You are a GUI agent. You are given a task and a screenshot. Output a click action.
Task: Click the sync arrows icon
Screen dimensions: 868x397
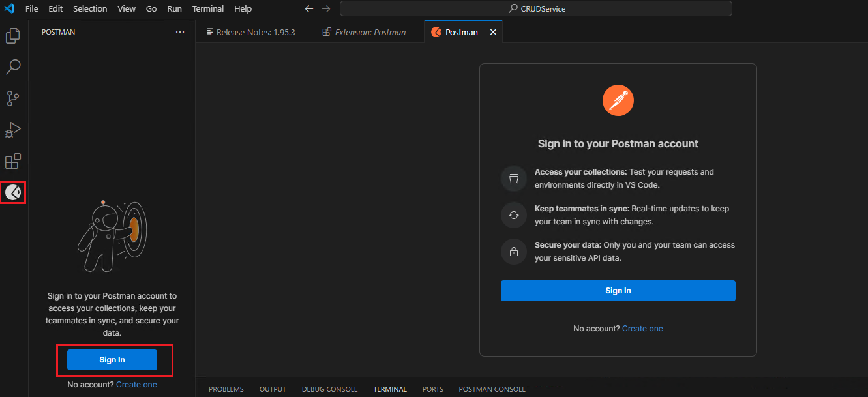514,215
